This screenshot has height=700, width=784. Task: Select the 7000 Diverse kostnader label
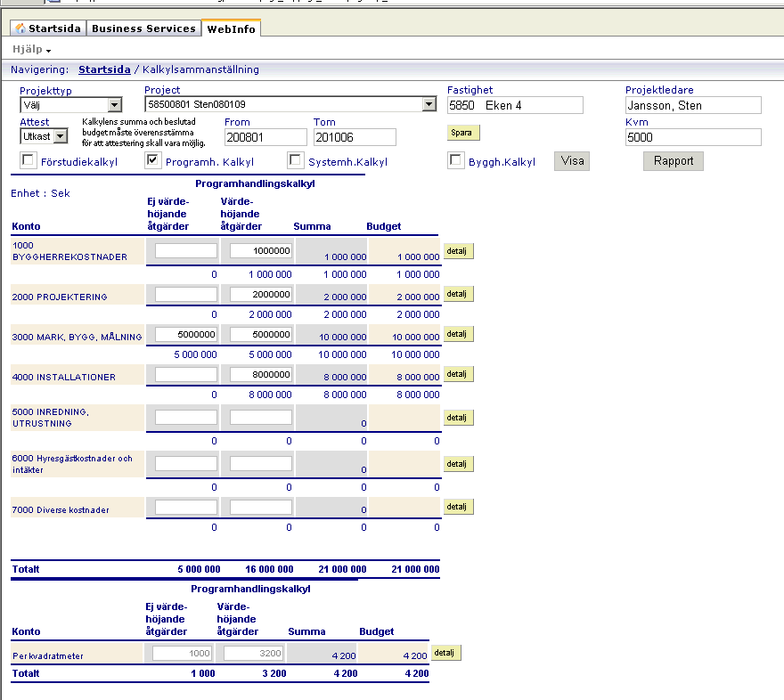tap(61, 509)
